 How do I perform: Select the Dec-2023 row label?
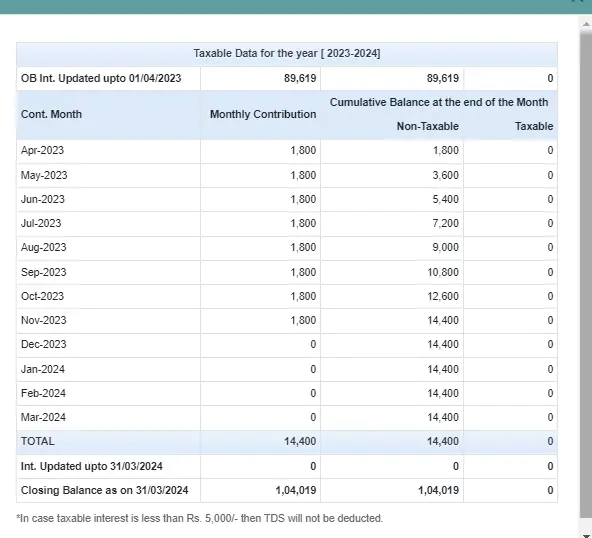43,344
